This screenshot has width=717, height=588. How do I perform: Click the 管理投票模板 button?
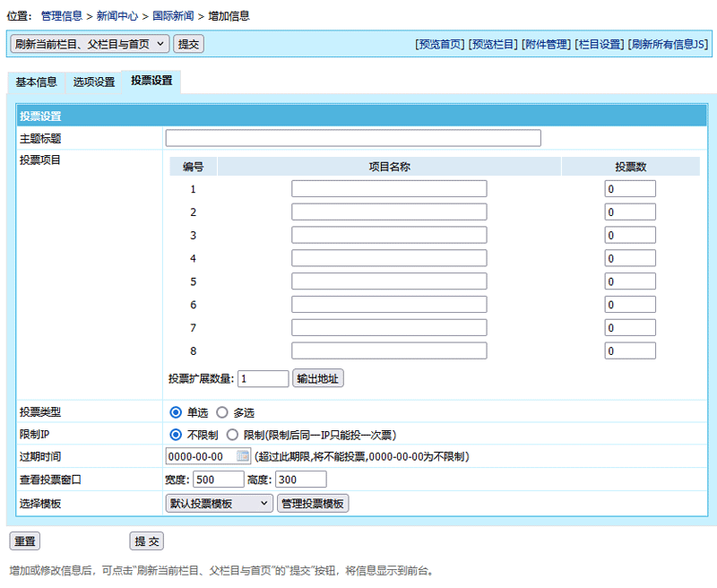(313, 504)
